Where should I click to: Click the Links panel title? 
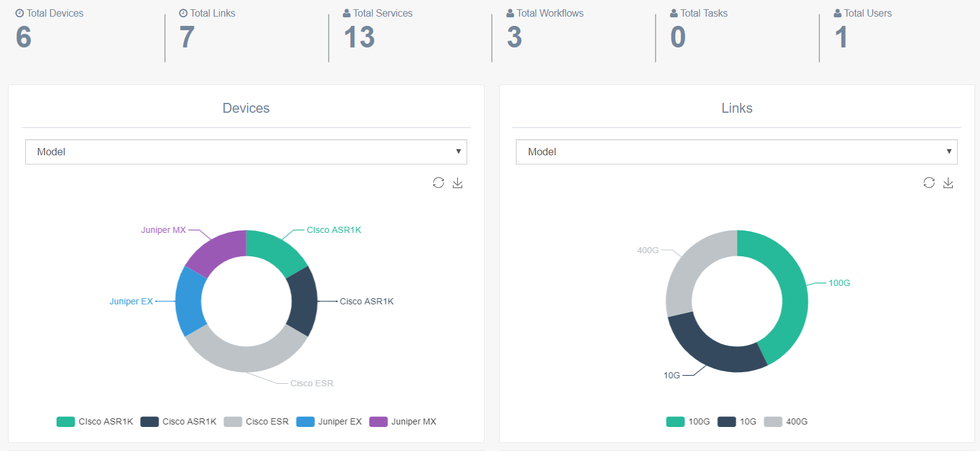click(737, 108)
